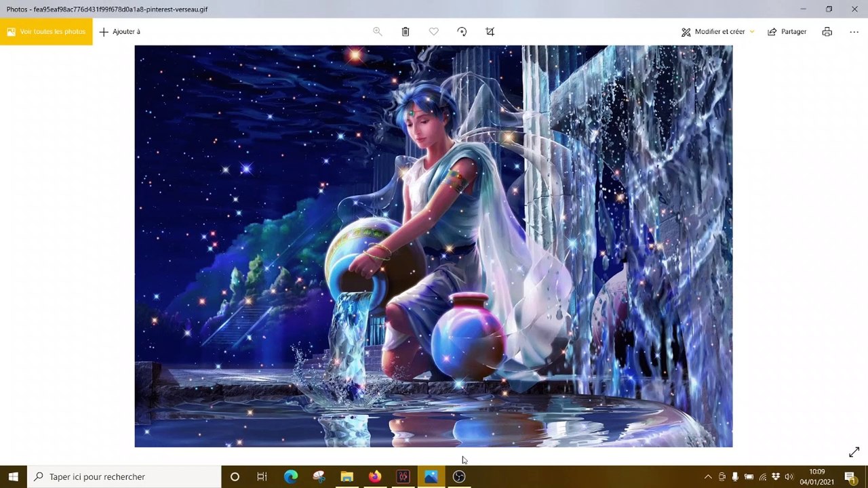Switch to Photos app in taskbar
The width and height of the screenshot is (868, 488).
431,476
